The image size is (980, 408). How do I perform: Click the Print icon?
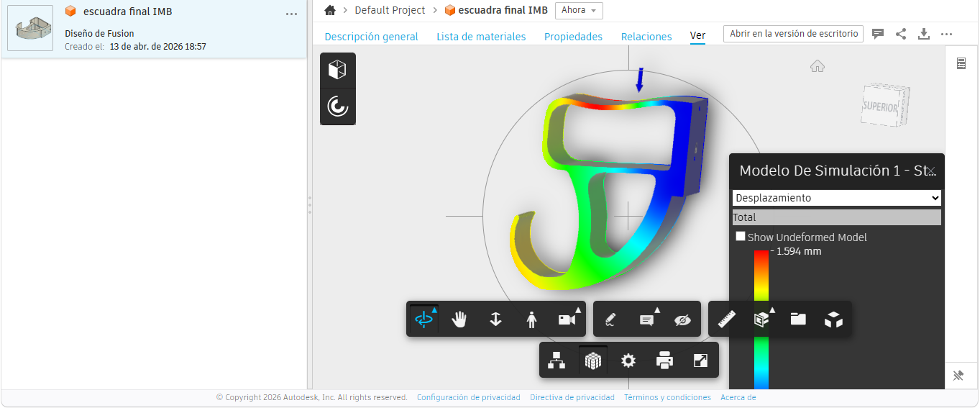[x=664, y=361]
